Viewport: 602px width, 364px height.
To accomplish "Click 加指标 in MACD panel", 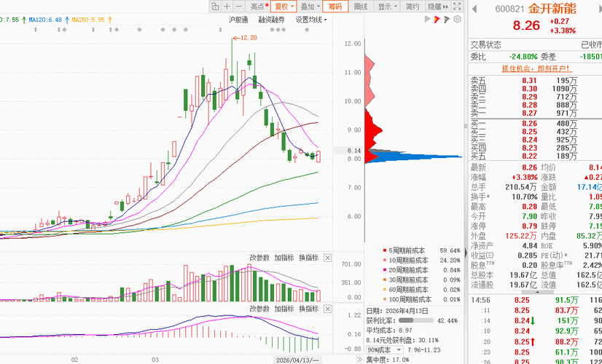I will click(x=284, y=309).
